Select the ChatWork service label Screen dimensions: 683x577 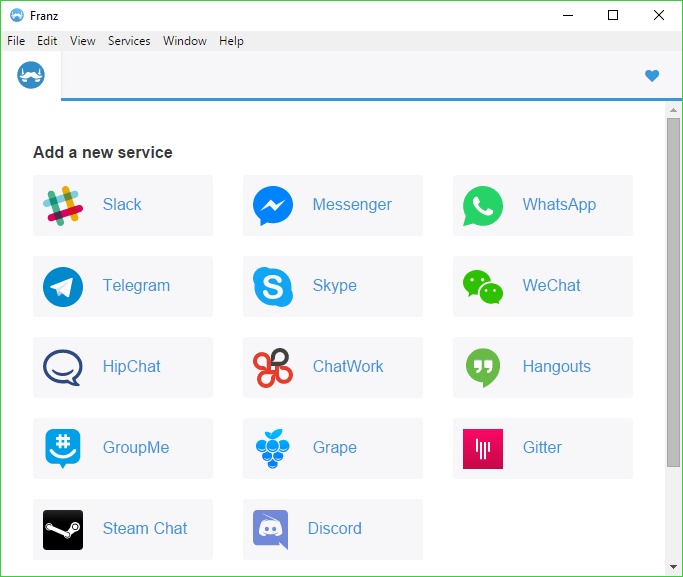click(x=348, y=366)
